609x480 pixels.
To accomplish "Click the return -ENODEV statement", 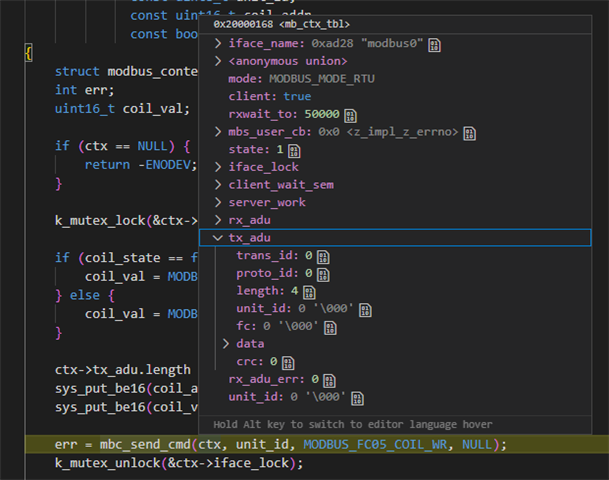I will pyautogui.click(x=141, y=165).
